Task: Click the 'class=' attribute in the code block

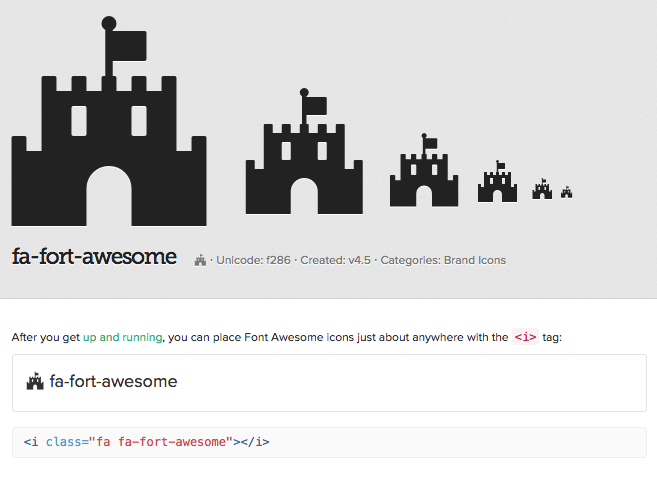Action: pyautogui.click(x=67, y=442)
